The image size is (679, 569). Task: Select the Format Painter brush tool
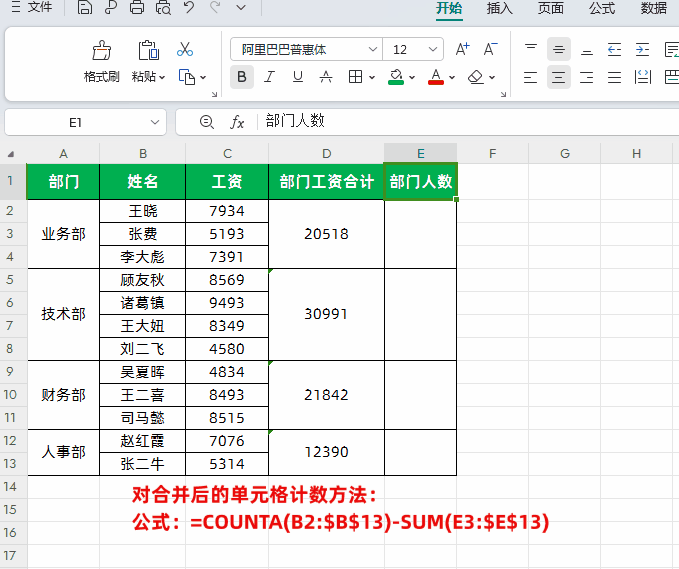tap(102, 51)
